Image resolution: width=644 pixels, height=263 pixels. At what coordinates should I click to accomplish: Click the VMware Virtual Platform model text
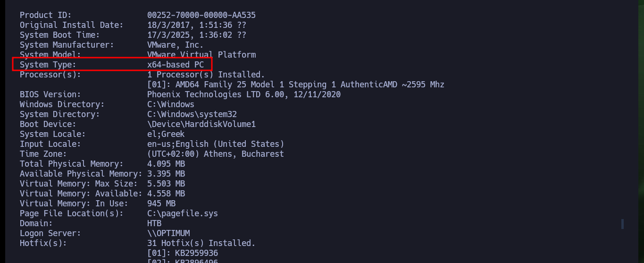[201, 55]
